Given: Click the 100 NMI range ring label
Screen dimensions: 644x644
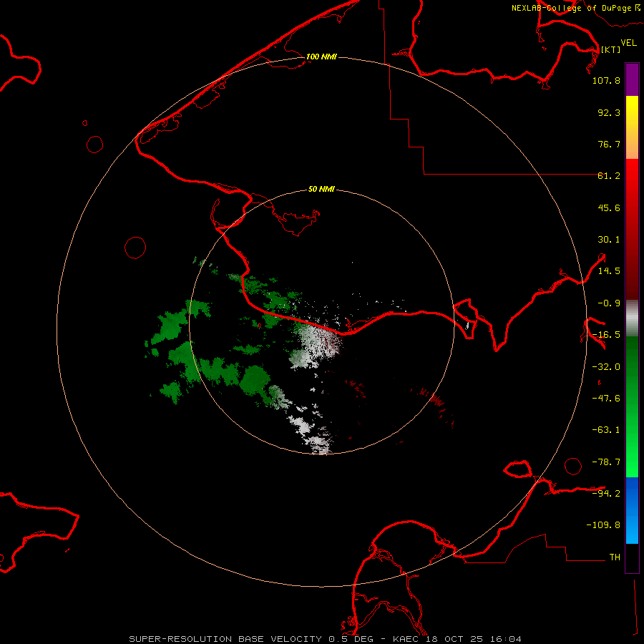Looking at the screenshot, I should [x=321, y=57].
